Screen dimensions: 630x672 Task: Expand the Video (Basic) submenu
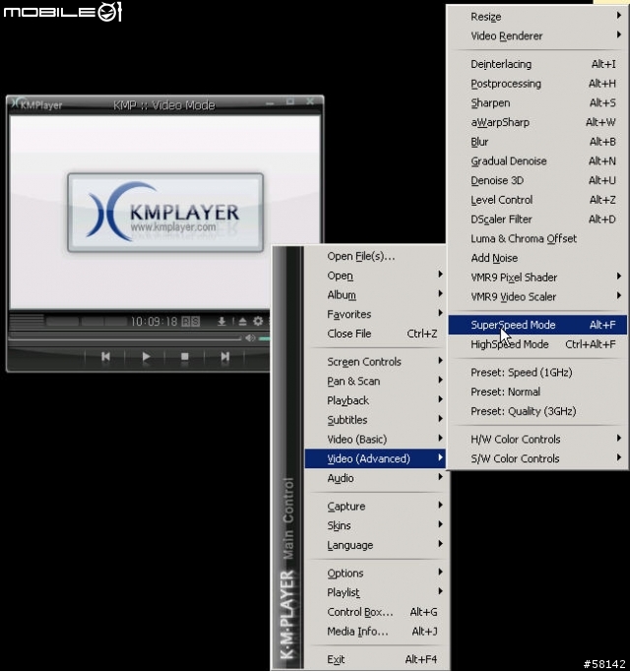click(375, 439)
